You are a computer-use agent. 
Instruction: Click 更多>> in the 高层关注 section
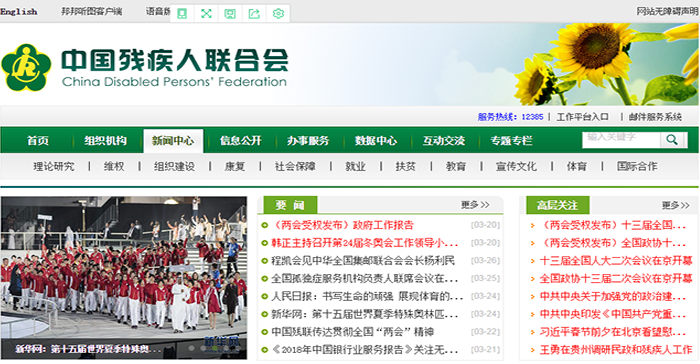point(675,205)
